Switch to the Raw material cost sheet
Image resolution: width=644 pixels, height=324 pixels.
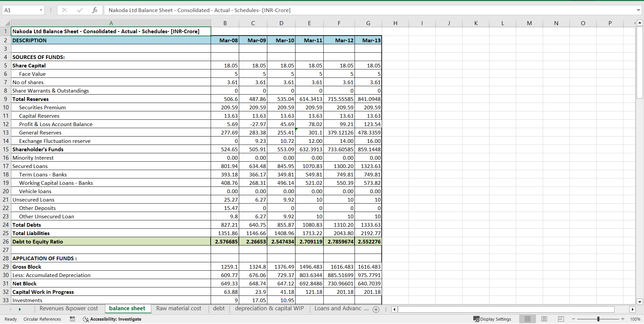pos(178,309)
